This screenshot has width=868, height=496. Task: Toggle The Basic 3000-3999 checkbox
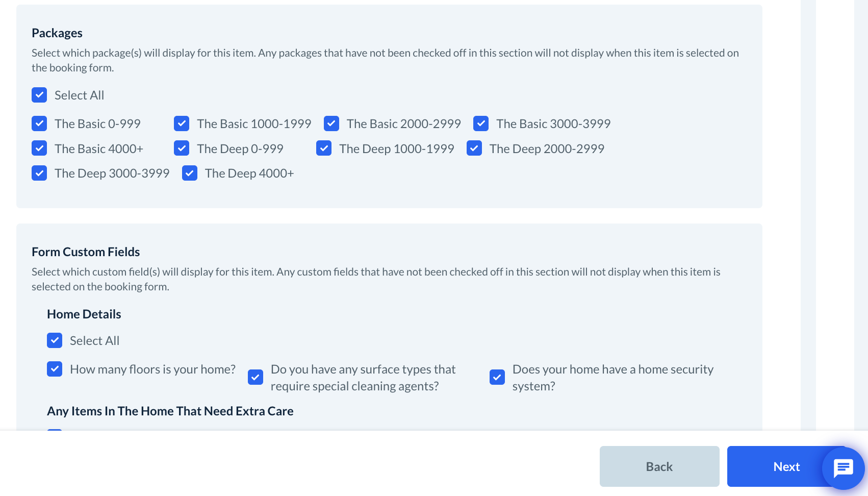coord(481,123)
